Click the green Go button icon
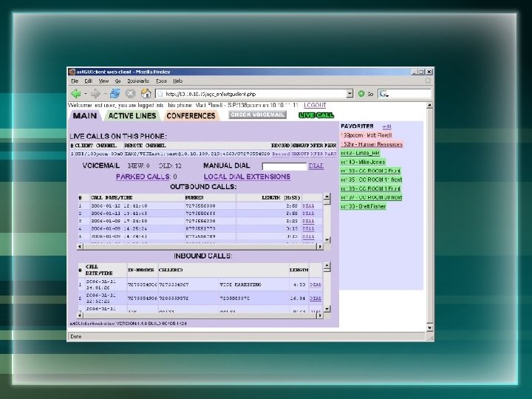The width and height of the screenshot is (532, 399). (x=362, y=94)
